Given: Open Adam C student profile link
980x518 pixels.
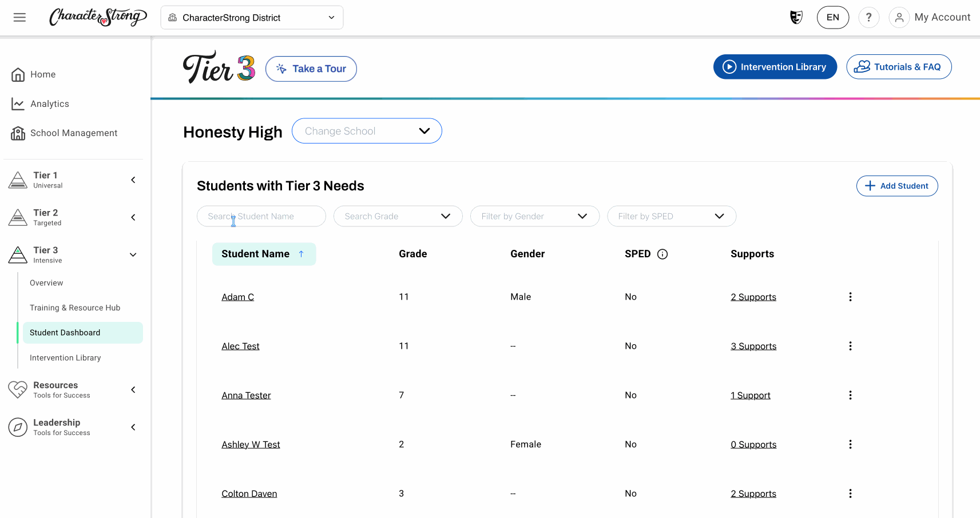Looking at the screenshot, I should 238,297.
